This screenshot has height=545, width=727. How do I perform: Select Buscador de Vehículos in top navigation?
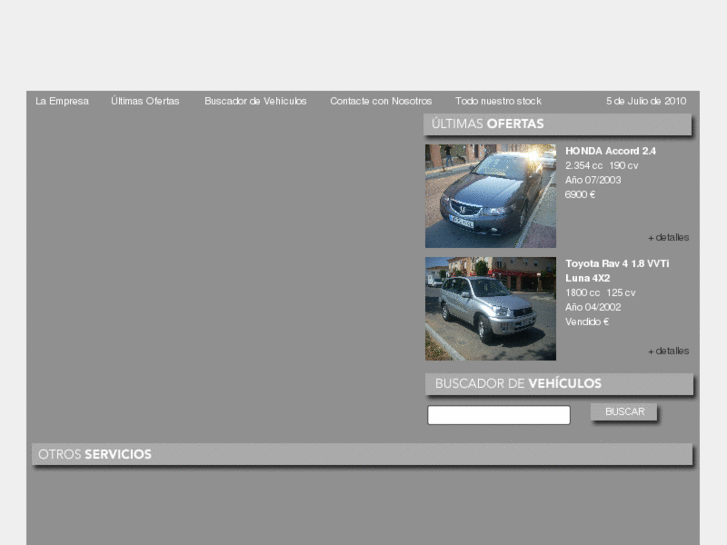255,101
